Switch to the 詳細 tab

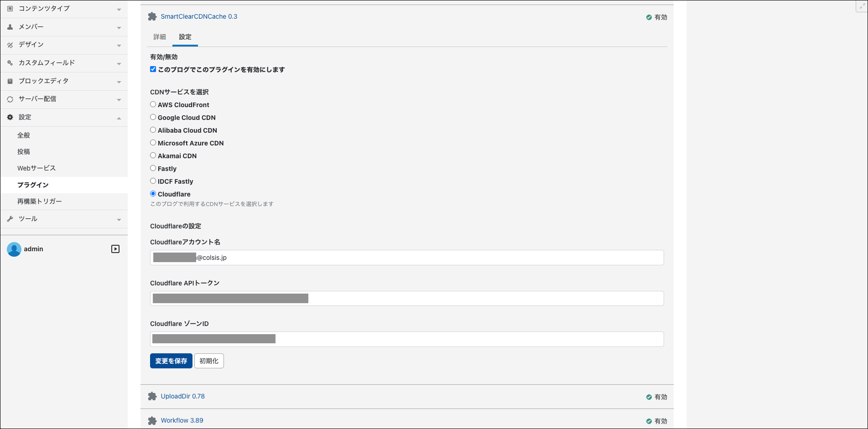click(160, 37)
